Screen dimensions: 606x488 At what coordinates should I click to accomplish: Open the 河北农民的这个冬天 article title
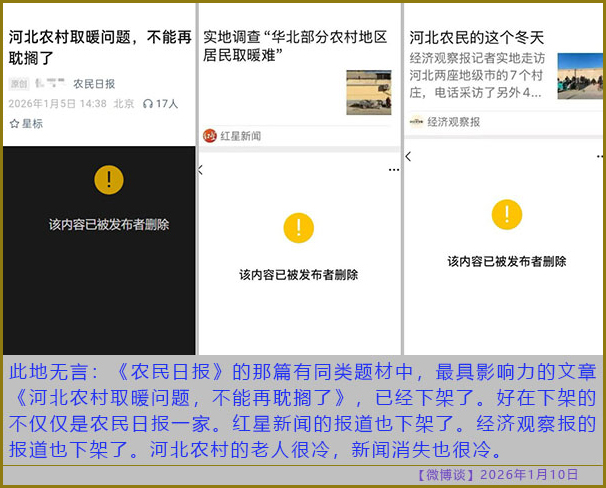tap(476, 37)
